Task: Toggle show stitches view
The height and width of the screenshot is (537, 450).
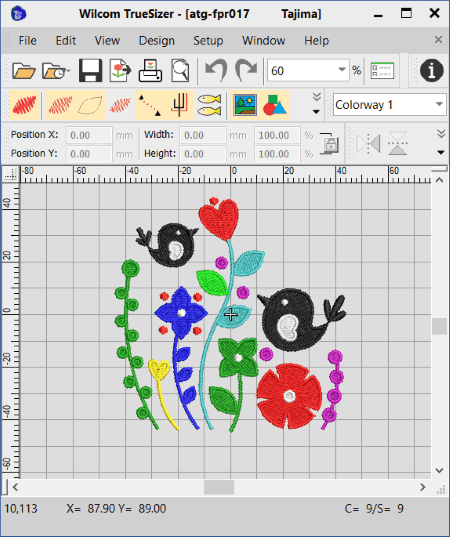Action: click(60, 105)
